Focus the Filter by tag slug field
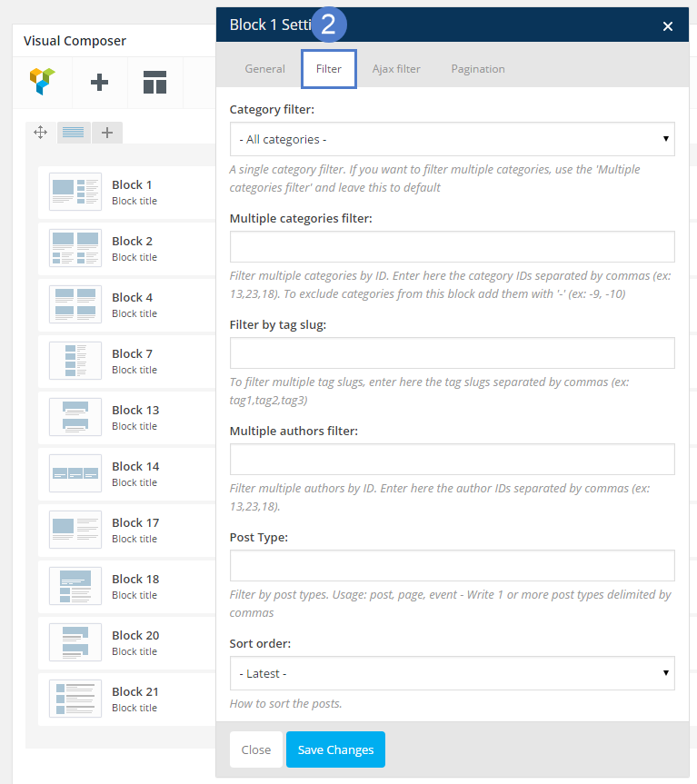Image resolution: width=697 pixels, height=784 pixels. point(452,352)
